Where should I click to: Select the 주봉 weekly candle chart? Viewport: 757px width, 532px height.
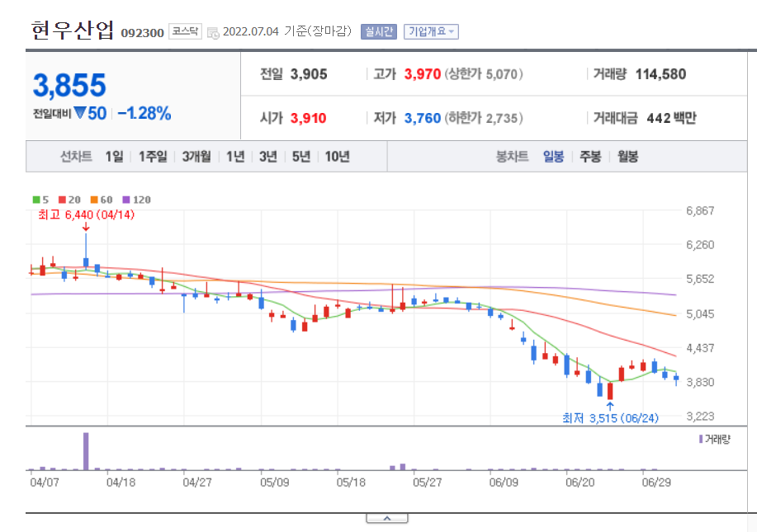point(590,157)
